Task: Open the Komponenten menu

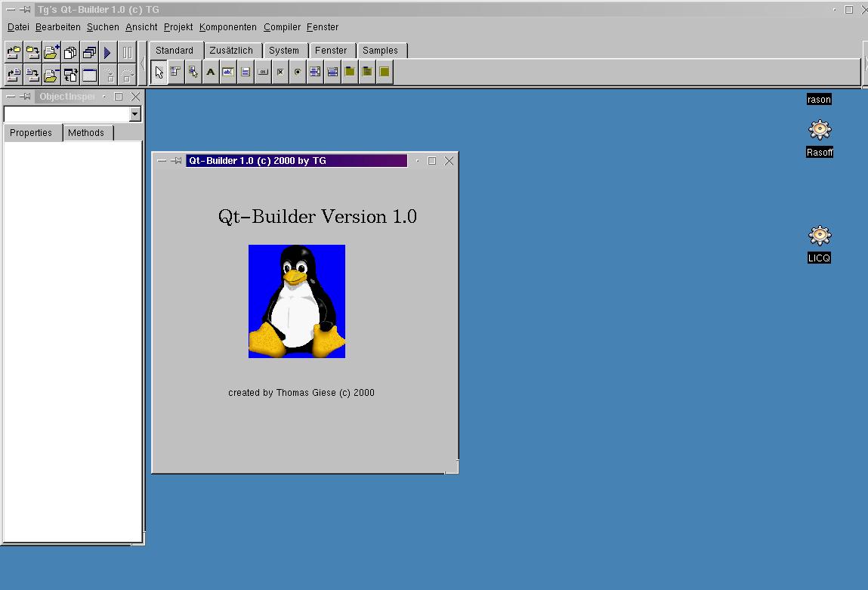Action: (227, 27)
